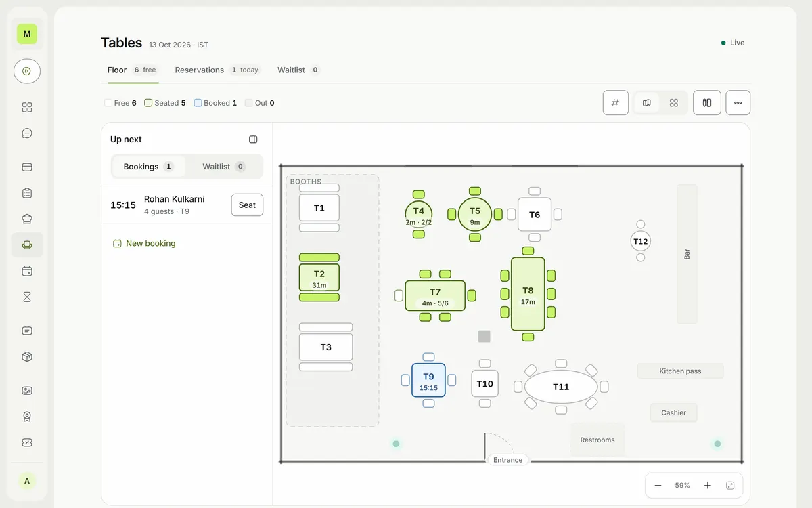
Task: Open the calendar icon in sidebar
Action: [x=27, y=271]
